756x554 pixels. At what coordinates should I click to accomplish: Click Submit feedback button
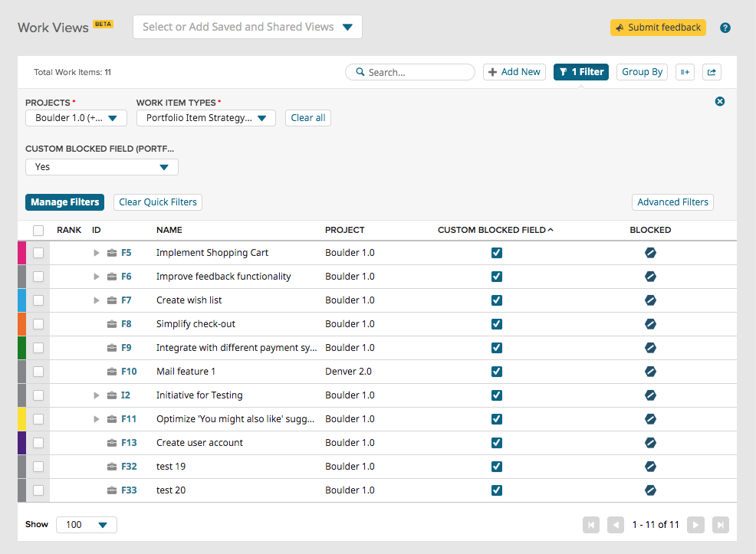658,28
